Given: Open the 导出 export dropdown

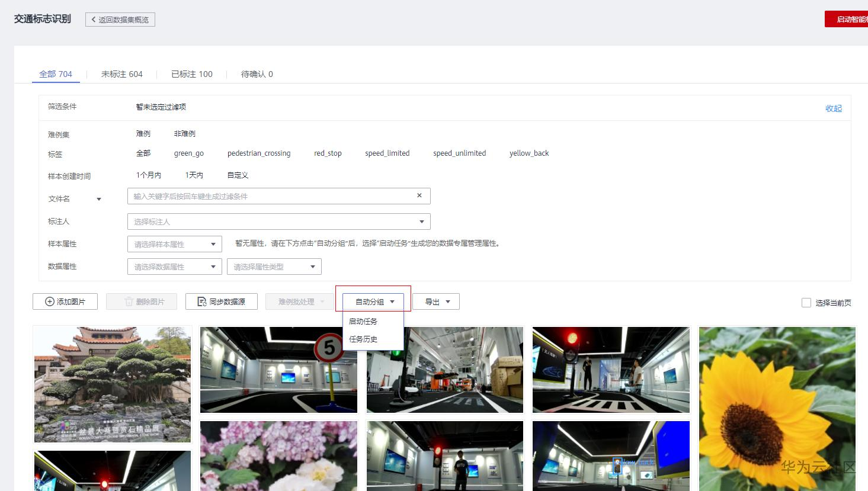Looking at the screenshot, I should tap(436, 301).
